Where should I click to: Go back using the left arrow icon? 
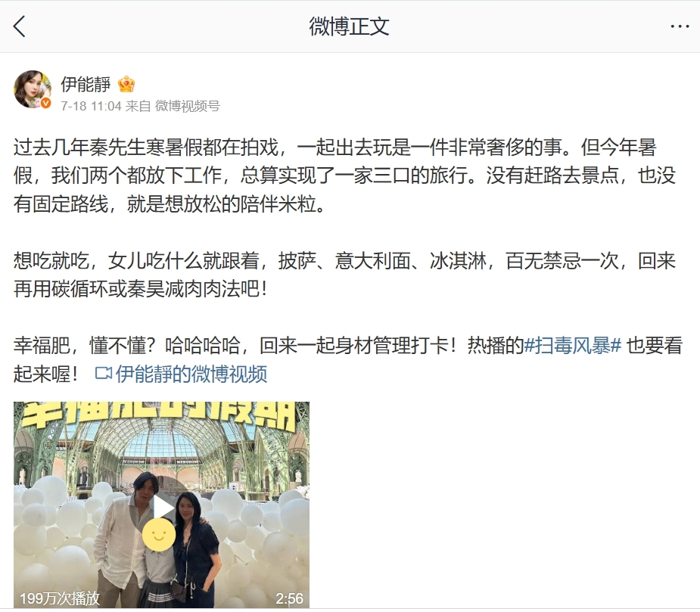(19, 26)
